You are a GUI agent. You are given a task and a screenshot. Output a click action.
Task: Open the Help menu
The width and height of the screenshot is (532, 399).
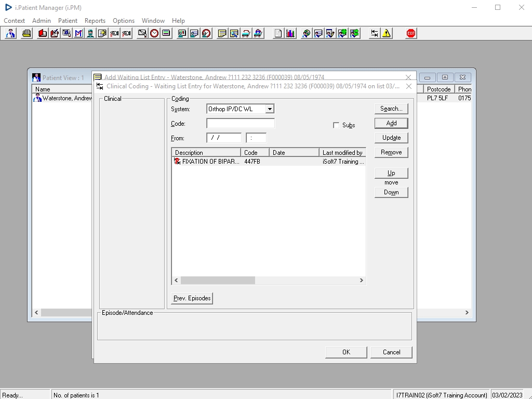pyautogui.click(x=178, y=21)
